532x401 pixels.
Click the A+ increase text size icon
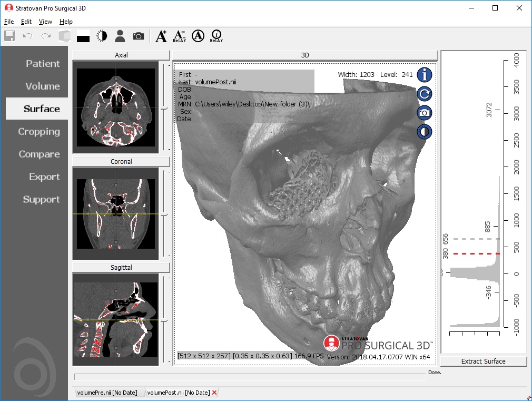click(161, 36)
